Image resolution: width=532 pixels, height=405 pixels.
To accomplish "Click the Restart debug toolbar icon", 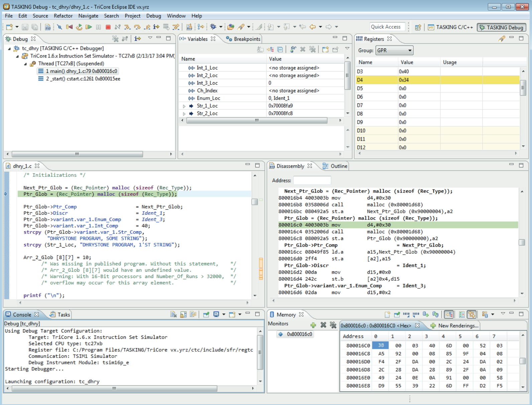I will click(79, 27).
